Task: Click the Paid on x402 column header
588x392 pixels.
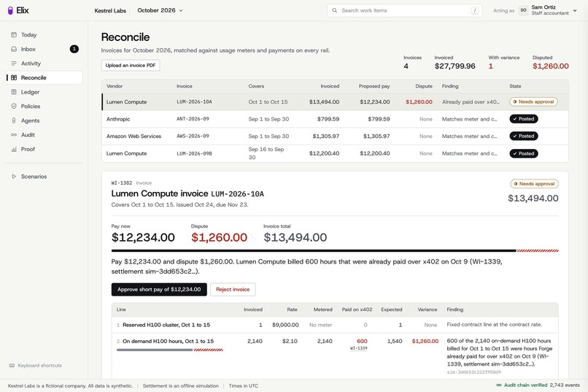Action: coord(357,310)
